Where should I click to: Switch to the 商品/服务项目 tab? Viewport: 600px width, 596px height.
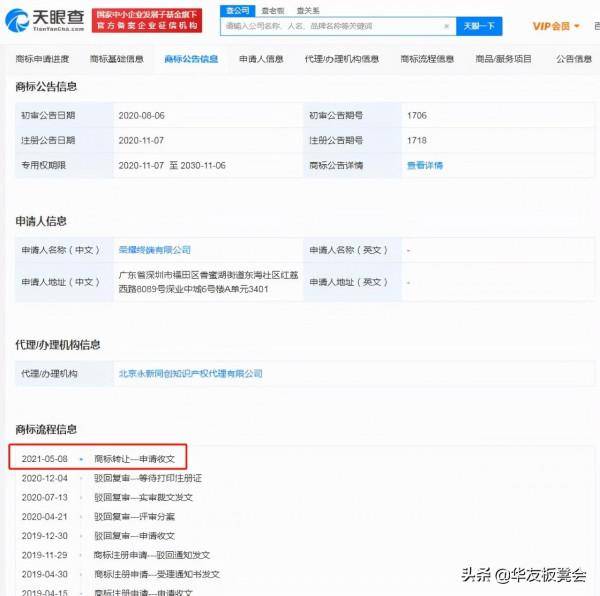coord(504,59)
